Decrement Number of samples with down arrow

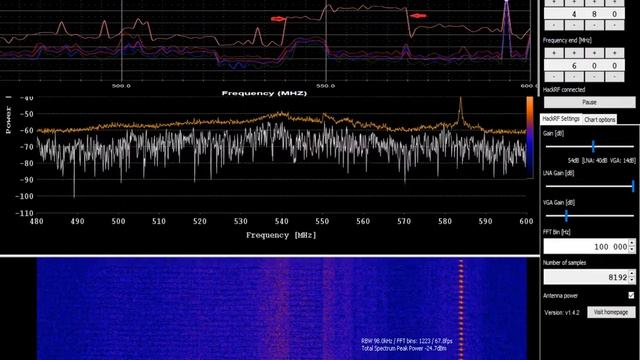click(632, 280)
